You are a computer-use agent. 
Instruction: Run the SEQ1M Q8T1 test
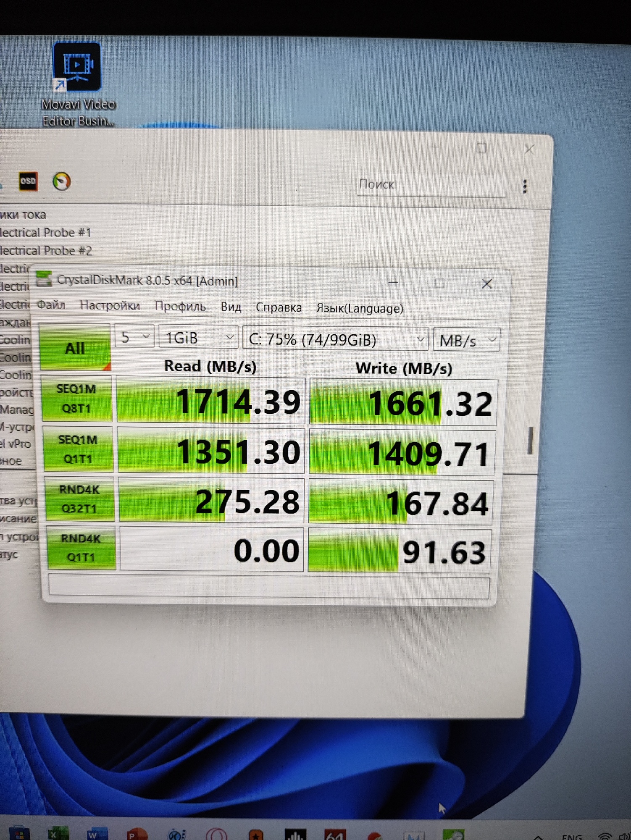(x=77, y=399)
